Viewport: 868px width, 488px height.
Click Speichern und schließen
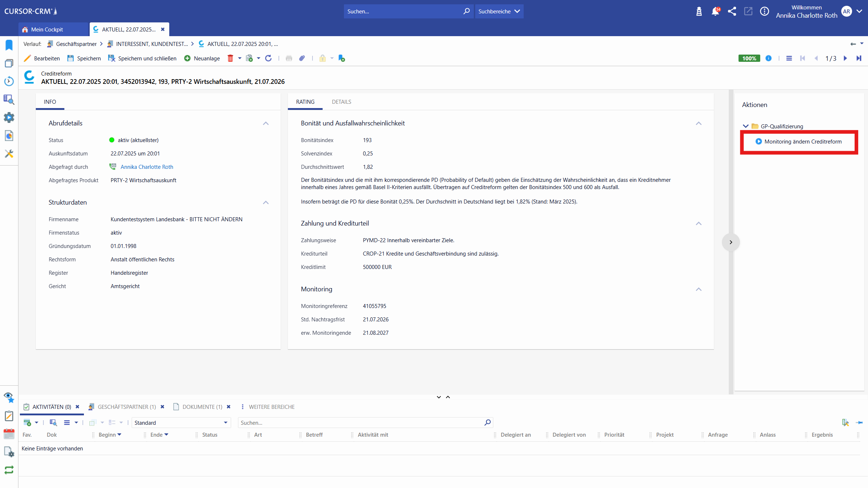[142, 58]
